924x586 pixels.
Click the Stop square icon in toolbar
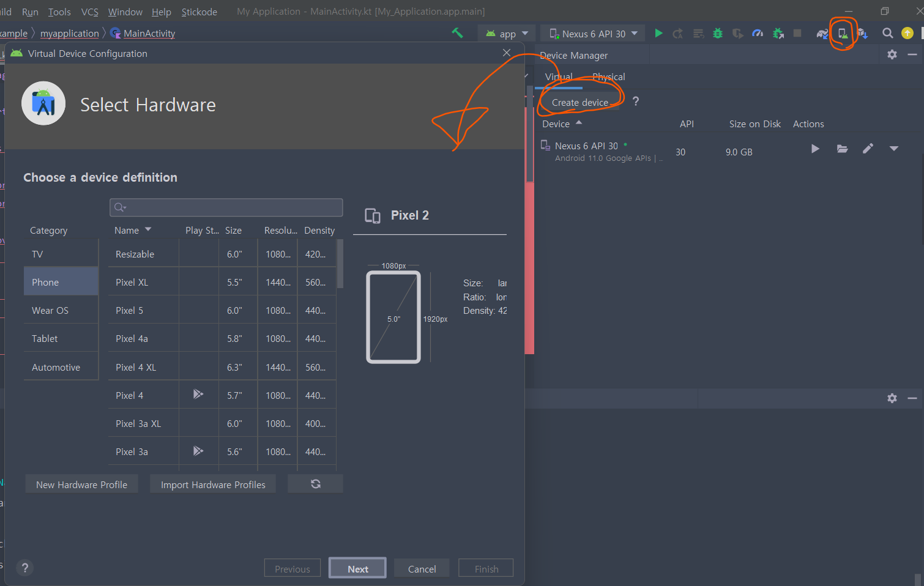click(x=797, y=33)
